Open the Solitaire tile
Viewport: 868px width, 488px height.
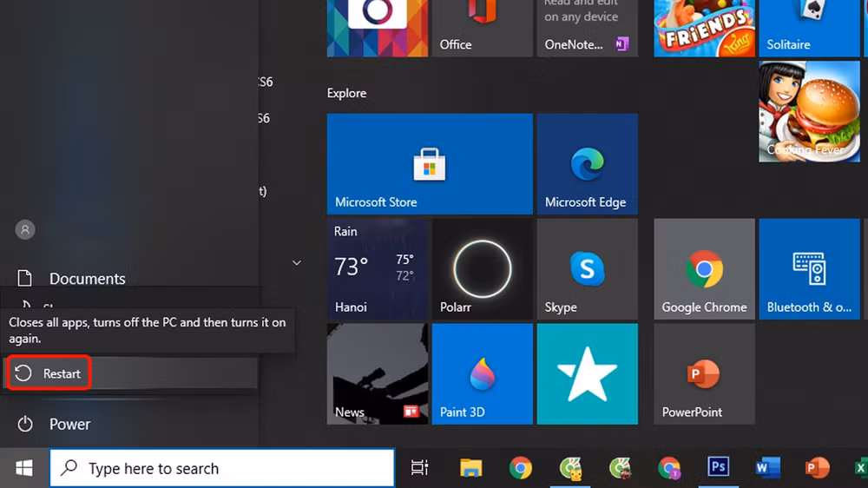tap(809, 29)
